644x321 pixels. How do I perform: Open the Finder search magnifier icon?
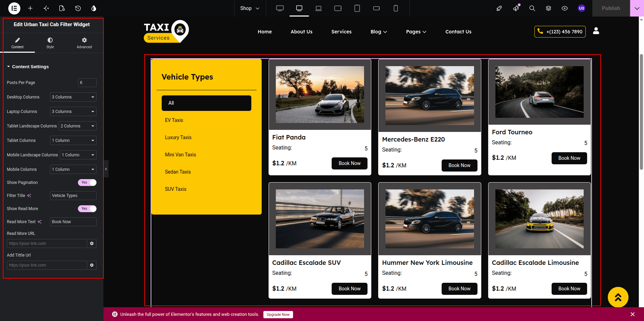(532, 8)
